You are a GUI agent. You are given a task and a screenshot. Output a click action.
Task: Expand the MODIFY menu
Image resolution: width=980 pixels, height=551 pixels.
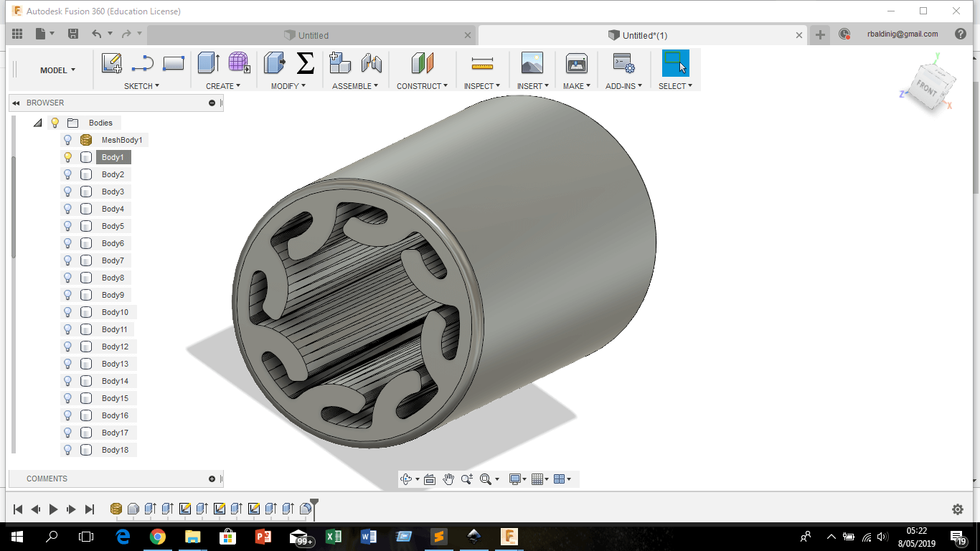pos(288,86)
